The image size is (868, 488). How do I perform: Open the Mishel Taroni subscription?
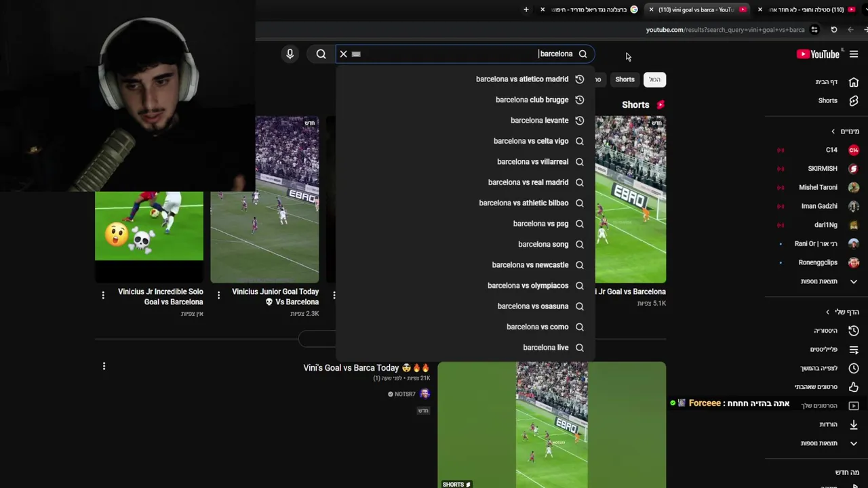819,187
